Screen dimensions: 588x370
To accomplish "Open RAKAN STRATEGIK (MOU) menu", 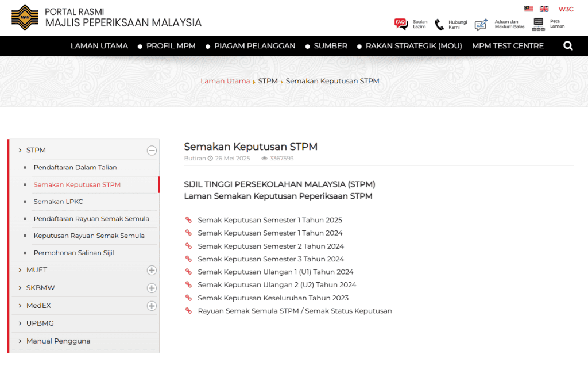I will click(413, 46).
